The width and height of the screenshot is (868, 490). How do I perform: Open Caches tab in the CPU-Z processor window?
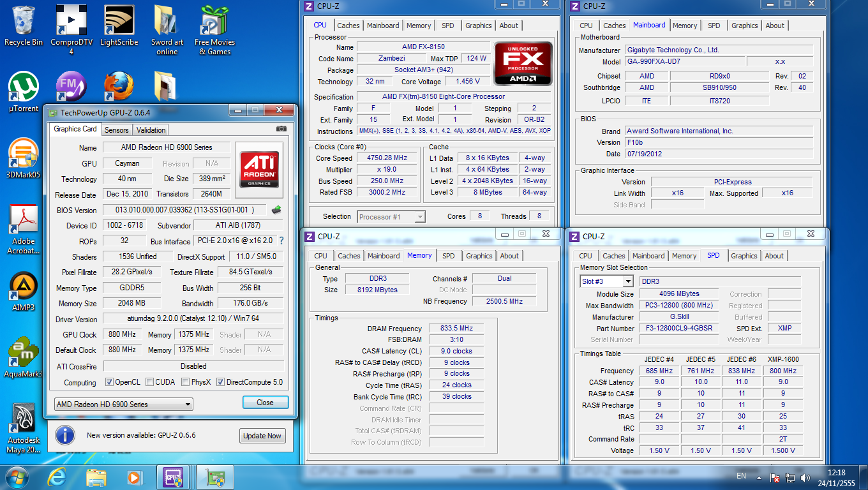click(x=348, y=26)
